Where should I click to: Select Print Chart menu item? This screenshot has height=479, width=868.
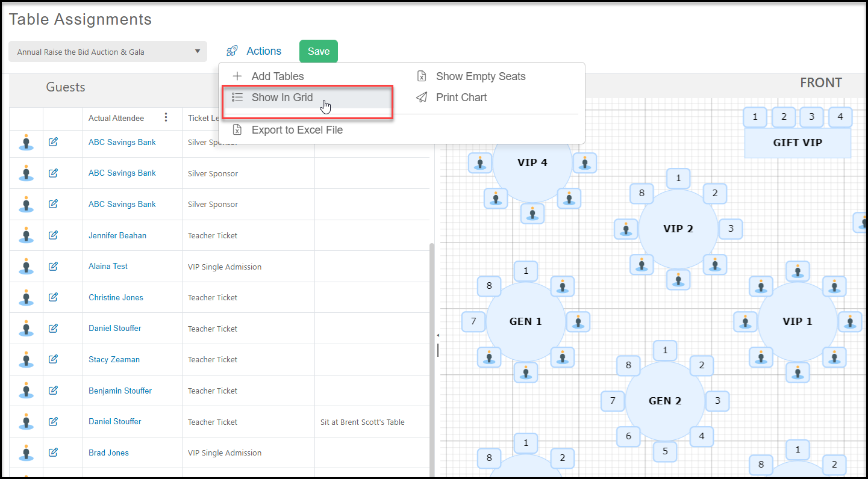(x=461, y=97)
